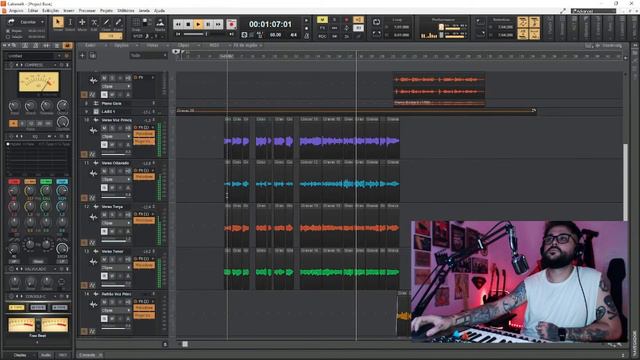Click the red Low band button in ProChannel EQ

14,181
